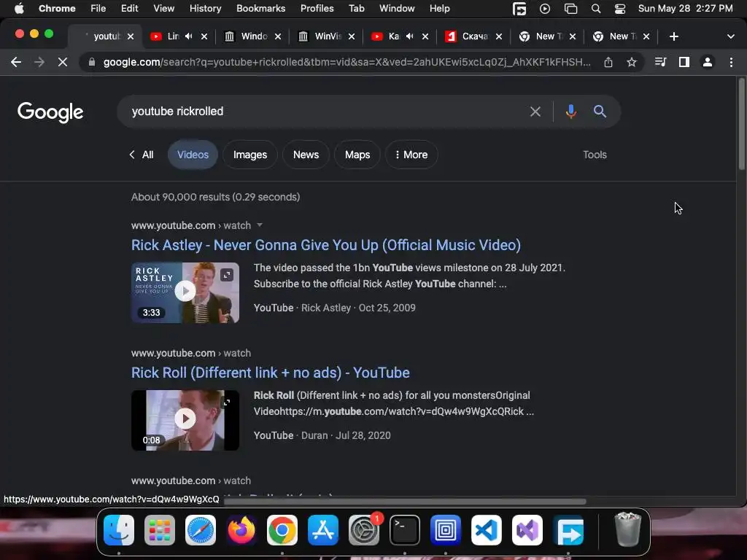Open the Bookmarks menu
Viewport: 747px width, 560px height.
point(260,9)
